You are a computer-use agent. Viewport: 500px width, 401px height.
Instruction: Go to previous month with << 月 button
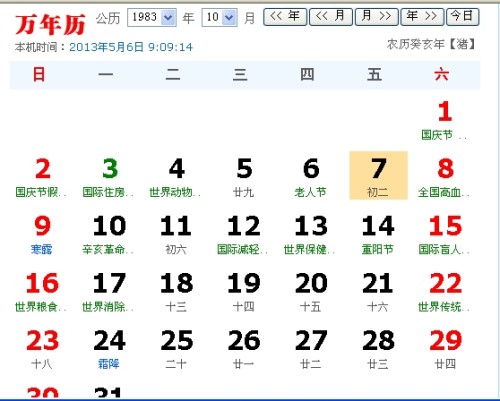click(x=331, y=17)
